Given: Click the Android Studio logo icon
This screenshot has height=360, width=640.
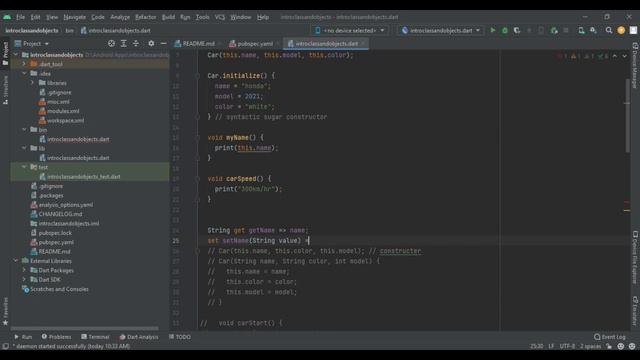Looking at the screenshot, I should 7,17.
